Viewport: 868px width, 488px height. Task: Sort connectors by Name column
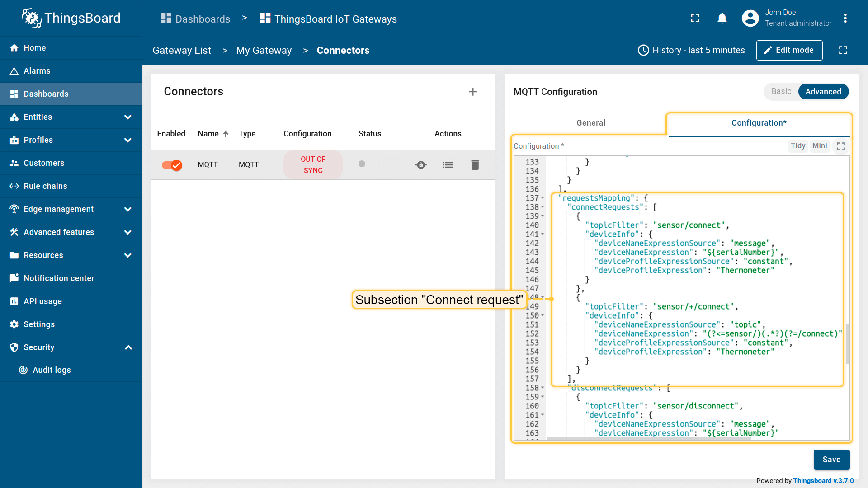point(213,134)
